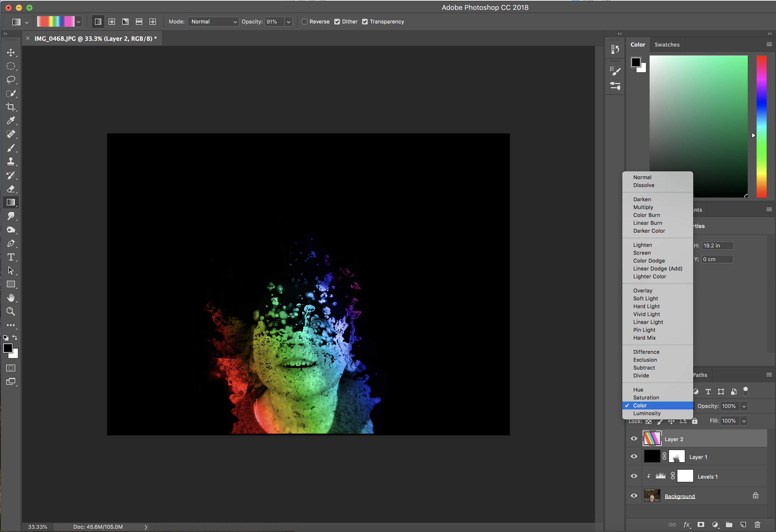Click the Layer 2 gradient thumbnail
The width and height of the screenshot is (776, 532).
coord(652,439)
